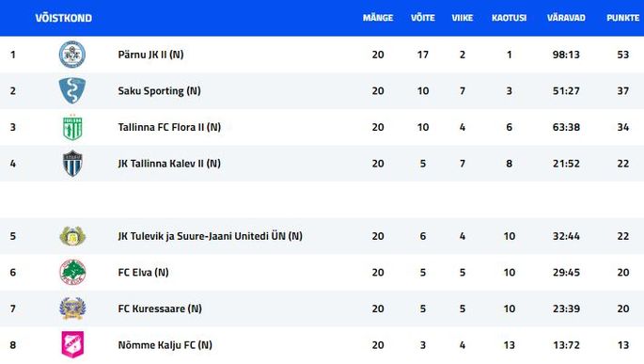Go to Tallinna FC Flora II (N)

point(169,127)
